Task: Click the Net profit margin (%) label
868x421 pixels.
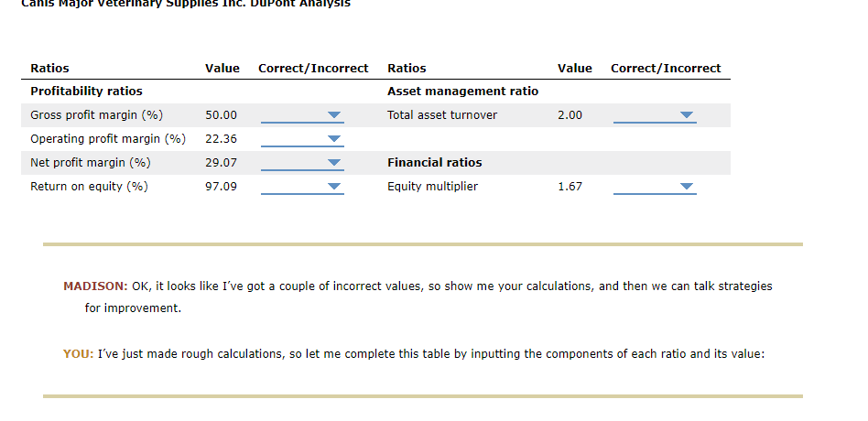Action: (91, 163)
